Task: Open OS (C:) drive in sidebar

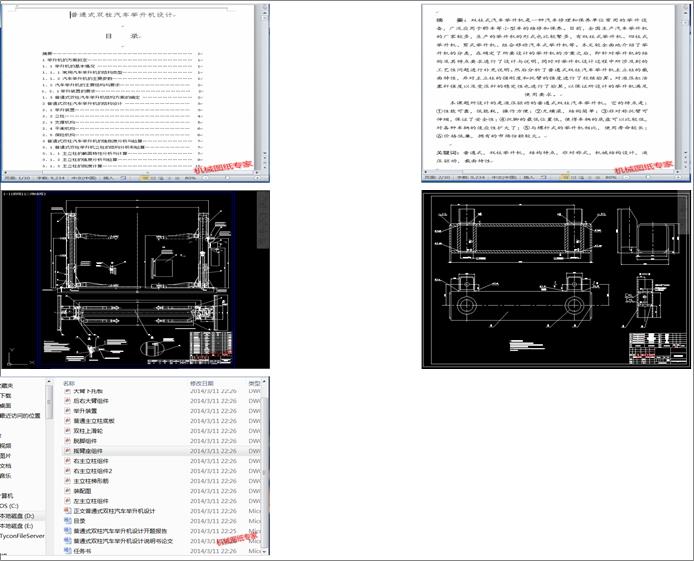Action: [x=9, y=506]
